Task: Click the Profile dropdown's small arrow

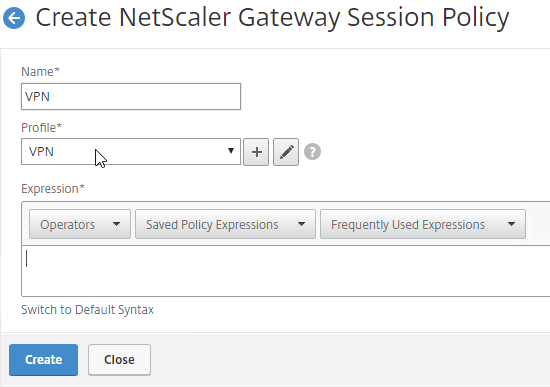Action: [230, 151]
